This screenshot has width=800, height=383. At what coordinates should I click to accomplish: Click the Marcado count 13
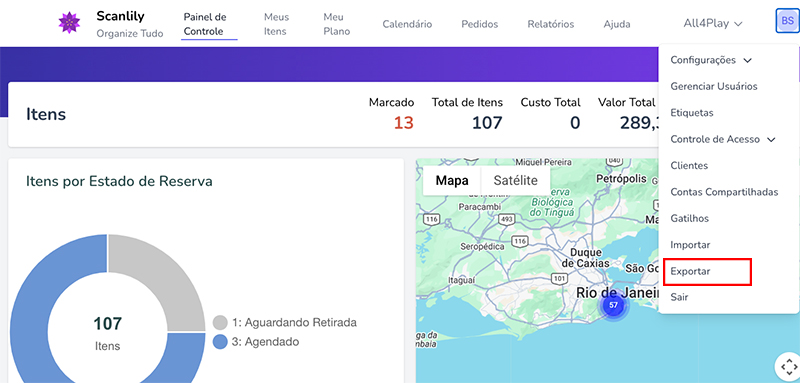[x=404, y=123]
